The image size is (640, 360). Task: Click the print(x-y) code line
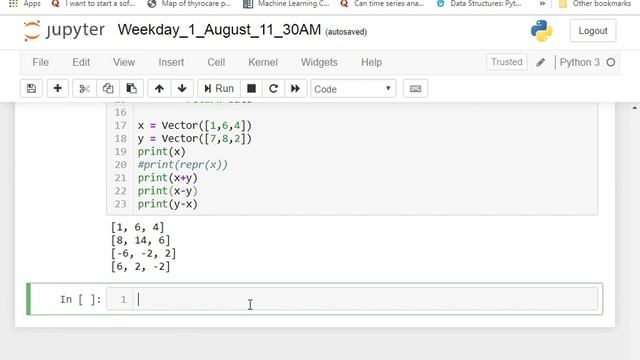[168, 191]
